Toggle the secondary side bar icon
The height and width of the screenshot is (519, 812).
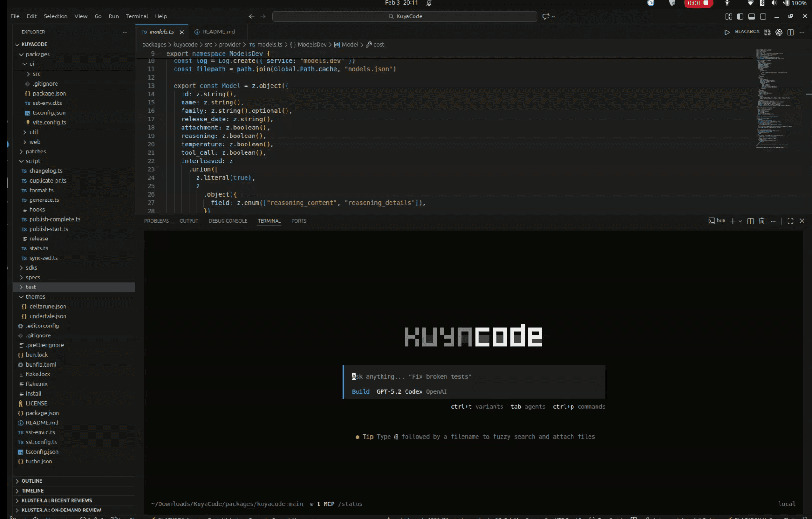[x=763, y=16]
